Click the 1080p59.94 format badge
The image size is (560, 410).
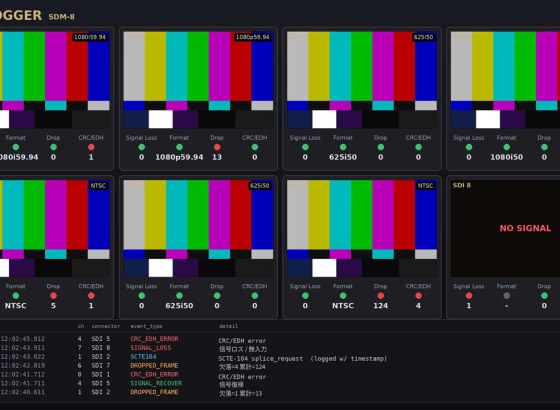252,37
